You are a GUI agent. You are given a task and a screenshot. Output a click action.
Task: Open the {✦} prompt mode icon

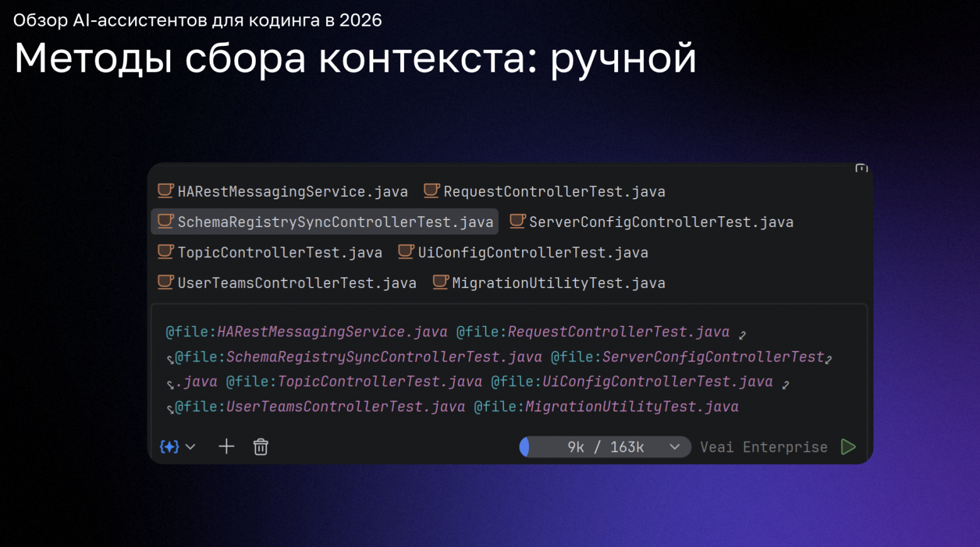pyautogui.click(x=168, y=446)
